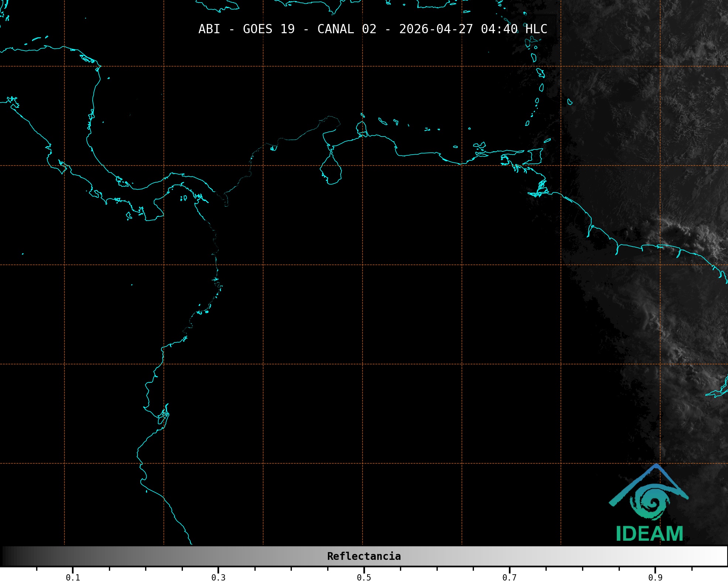Click the Isla Margarita outline

pos(479,145)
